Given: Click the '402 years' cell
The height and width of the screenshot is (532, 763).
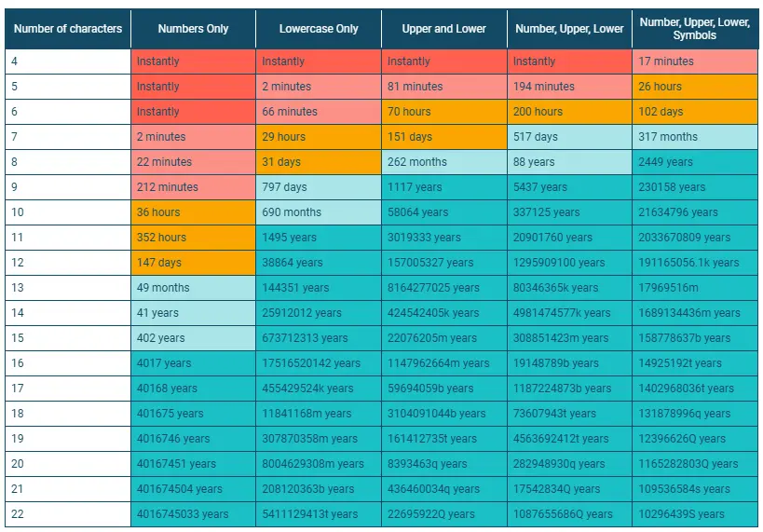Looking at the screenshot, I should tap(193, 338).
